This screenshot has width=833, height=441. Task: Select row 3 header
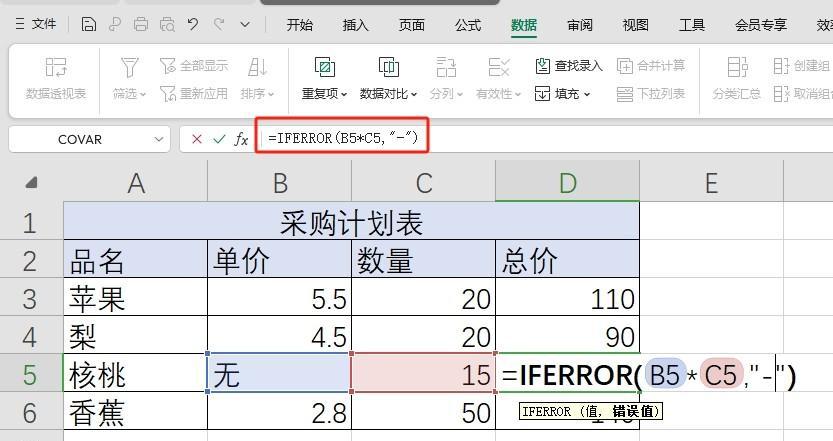[31, 298]
